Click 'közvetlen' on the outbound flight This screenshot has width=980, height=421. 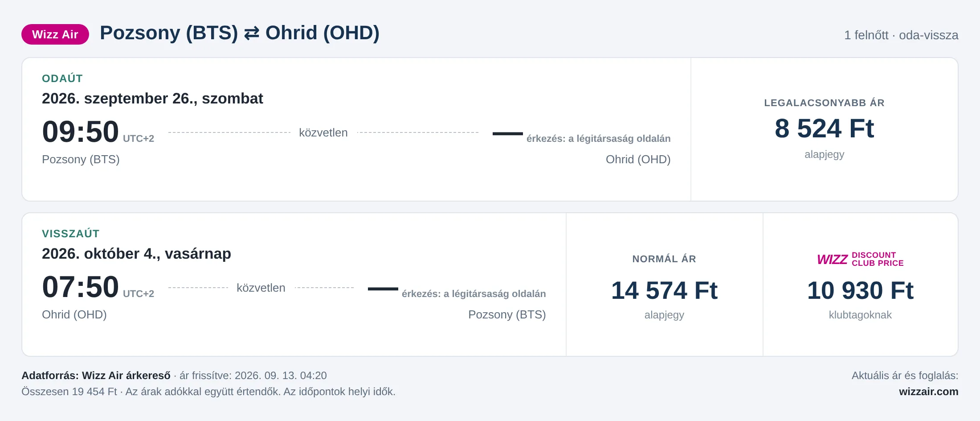coord(323,132)
